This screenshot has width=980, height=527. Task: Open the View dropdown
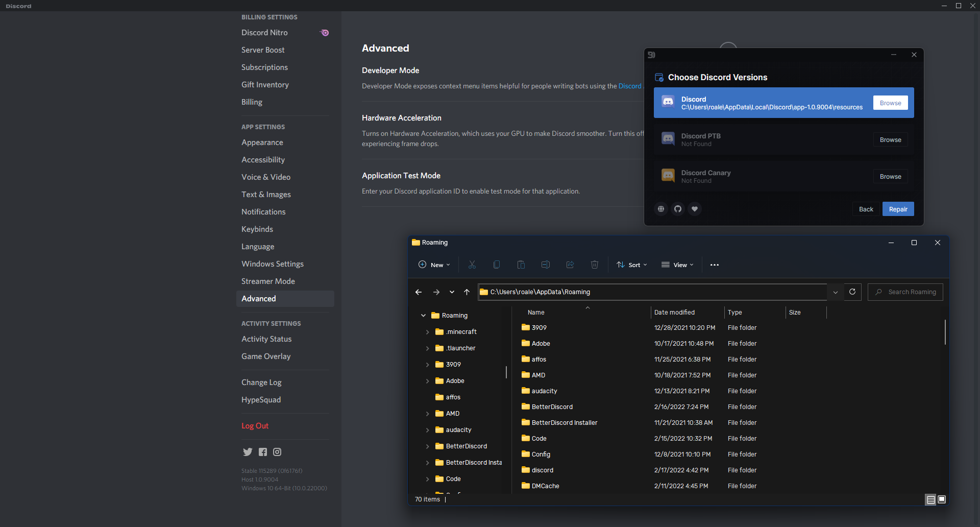[677, 265]
